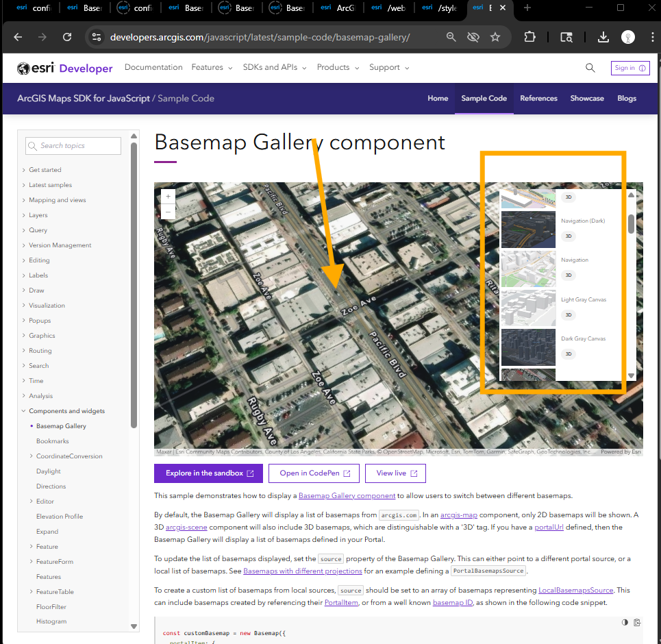The image size is (661, 644).
Task: Open the browser zoom magnifier icon
Action: coord(451,37)
